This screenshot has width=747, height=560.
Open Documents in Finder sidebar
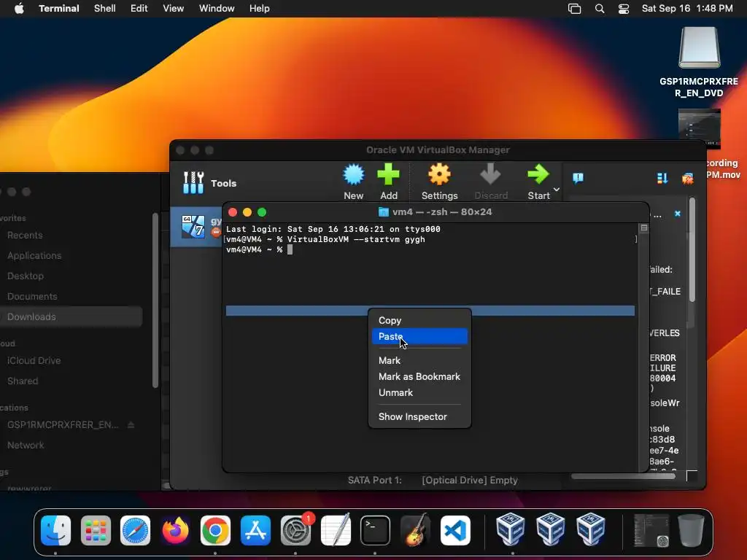point(32,297)
